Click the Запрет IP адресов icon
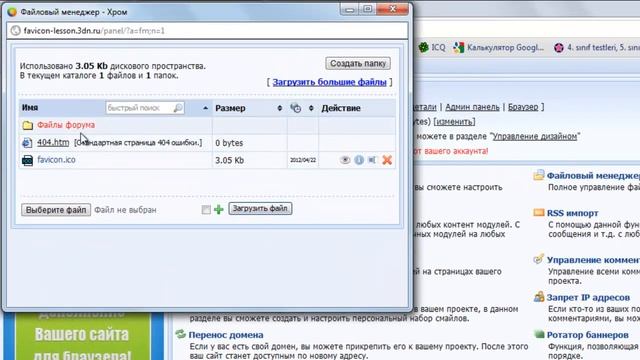The width and height of the screenshot is (640, 360). pos(539,297)
